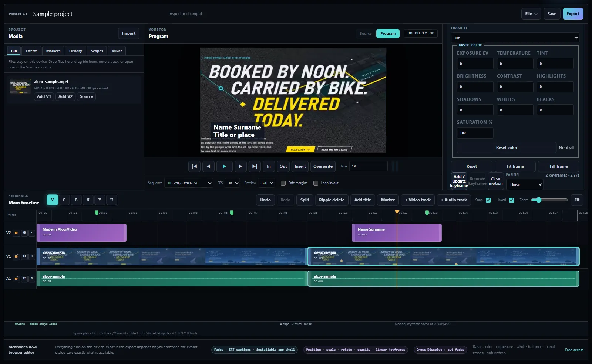The image size is (592, 364).
Task: Open the Frame Fit dropdown
Action: [x=515, y=38]
